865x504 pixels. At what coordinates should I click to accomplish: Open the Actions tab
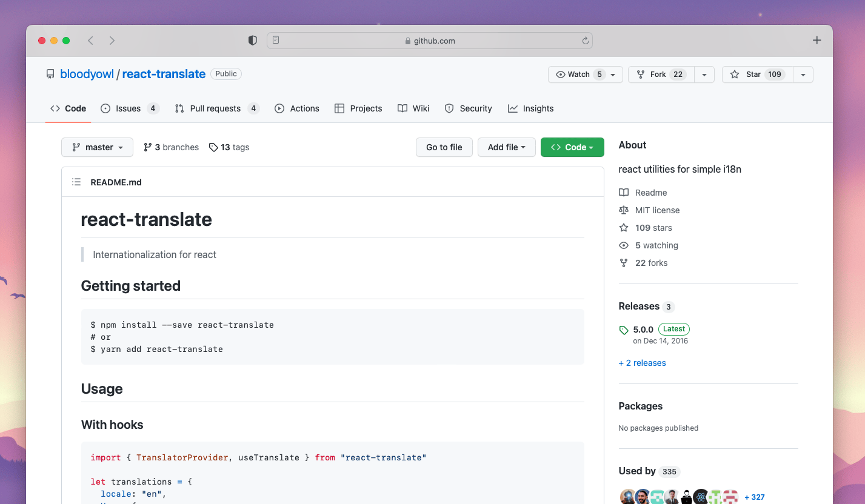tap(297, 108)
